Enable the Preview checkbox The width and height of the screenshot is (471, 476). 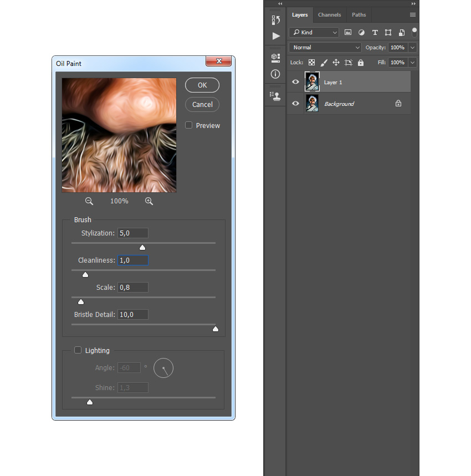click(189, 125)
